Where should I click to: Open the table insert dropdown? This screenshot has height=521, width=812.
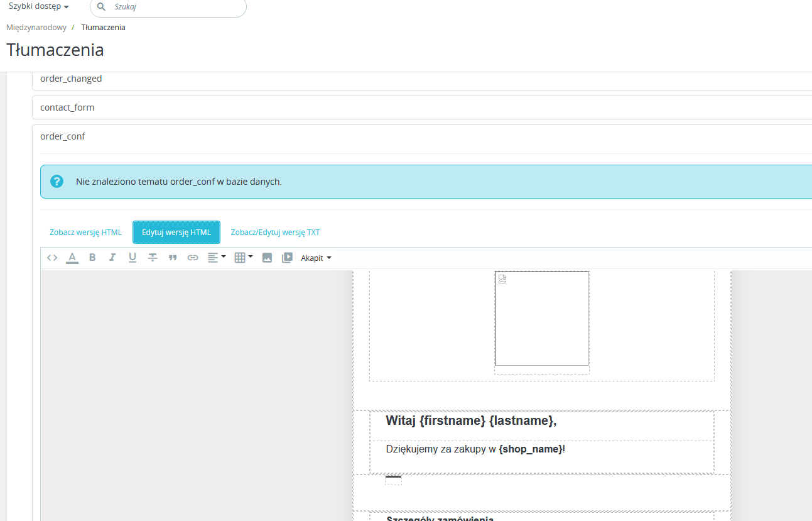244,258
